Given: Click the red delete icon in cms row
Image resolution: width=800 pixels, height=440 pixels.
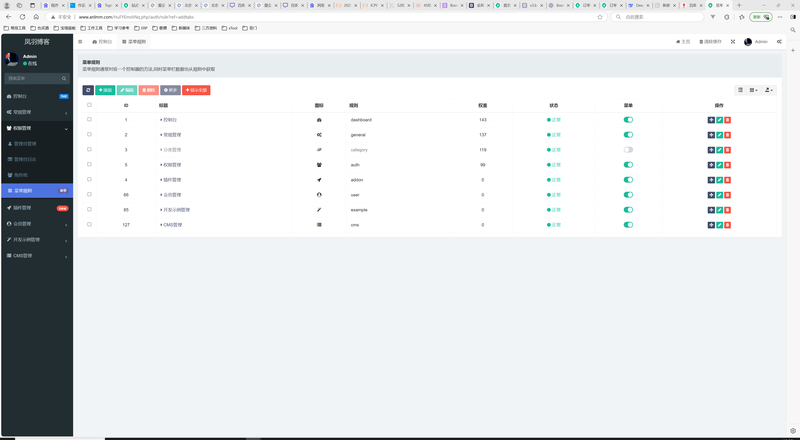Looking at the screenshot, I should tap(728, 225).
